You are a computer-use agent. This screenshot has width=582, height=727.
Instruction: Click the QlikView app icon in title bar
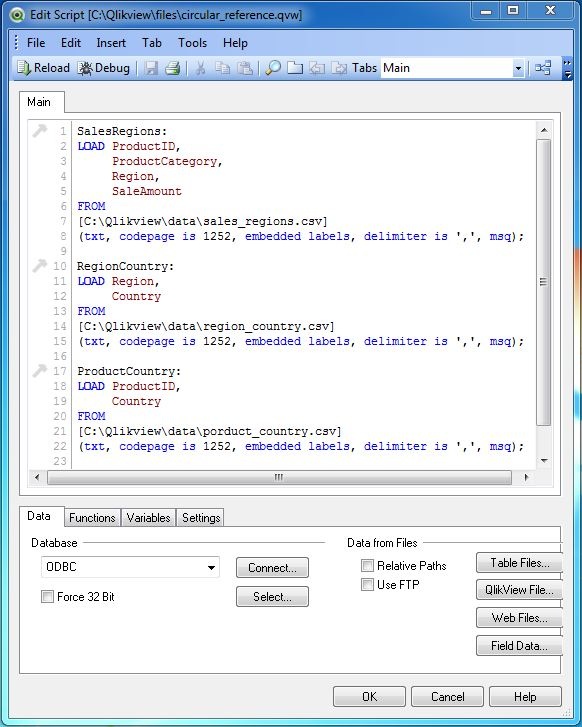(x=17, y=15)
